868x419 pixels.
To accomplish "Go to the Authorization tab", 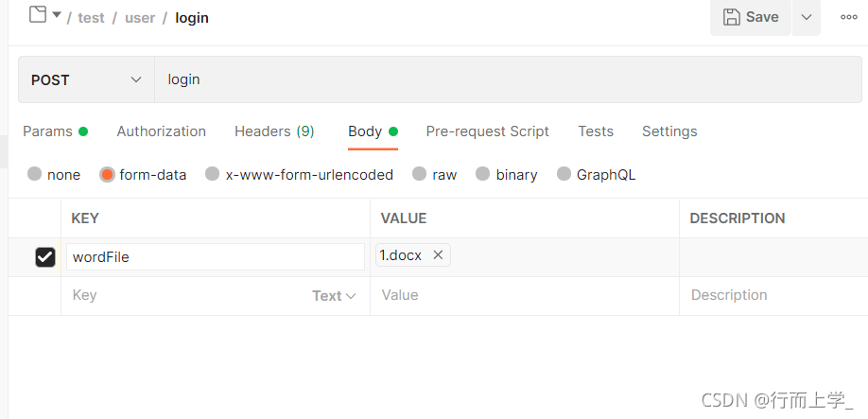I will (161, 131).
